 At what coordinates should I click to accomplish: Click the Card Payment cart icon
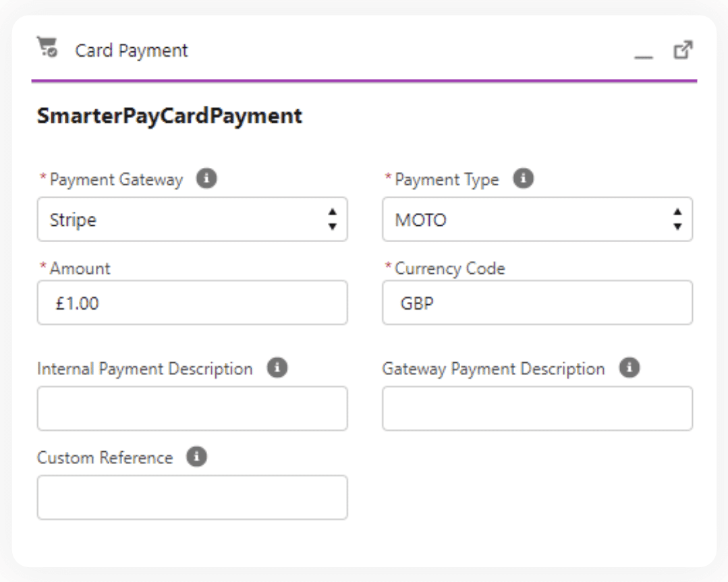click(x=47, y=48)
